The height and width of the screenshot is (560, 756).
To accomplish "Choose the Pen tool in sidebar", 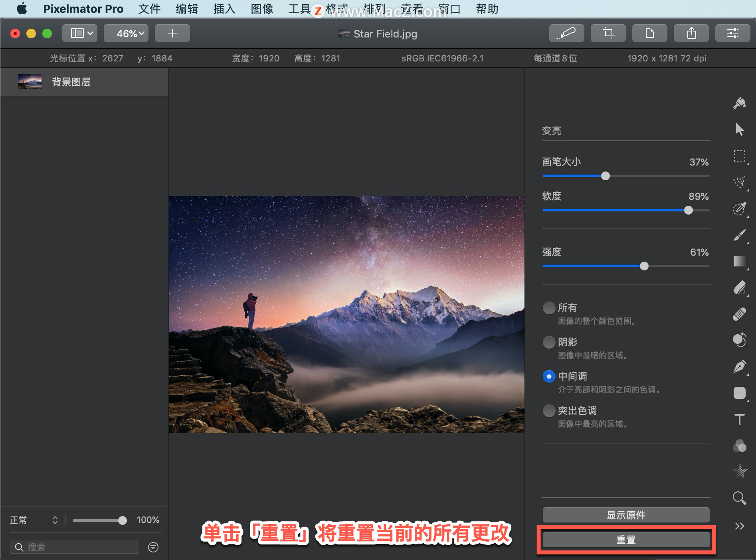I will click(x=739, y=366).
